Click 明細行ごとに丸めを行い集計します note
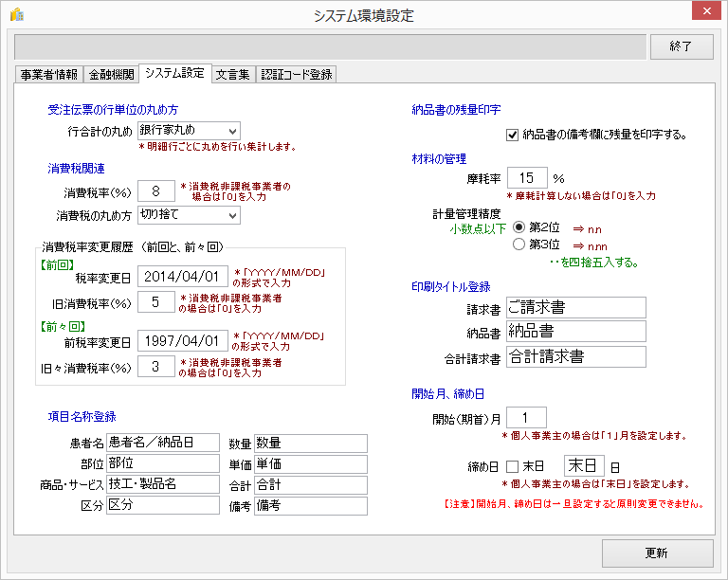The width and height of the screenshot is (728, 580). pyautogui.click(x=217, y=147)
